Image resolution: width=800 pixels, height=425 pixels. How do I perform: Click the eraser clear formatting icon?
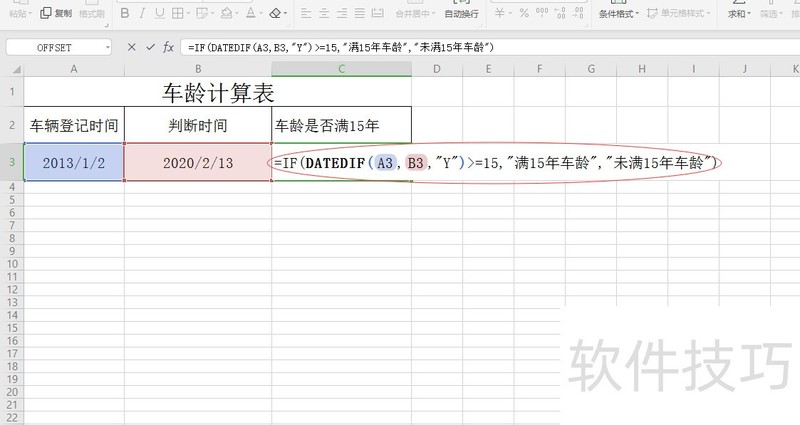[x=275, y=13]
